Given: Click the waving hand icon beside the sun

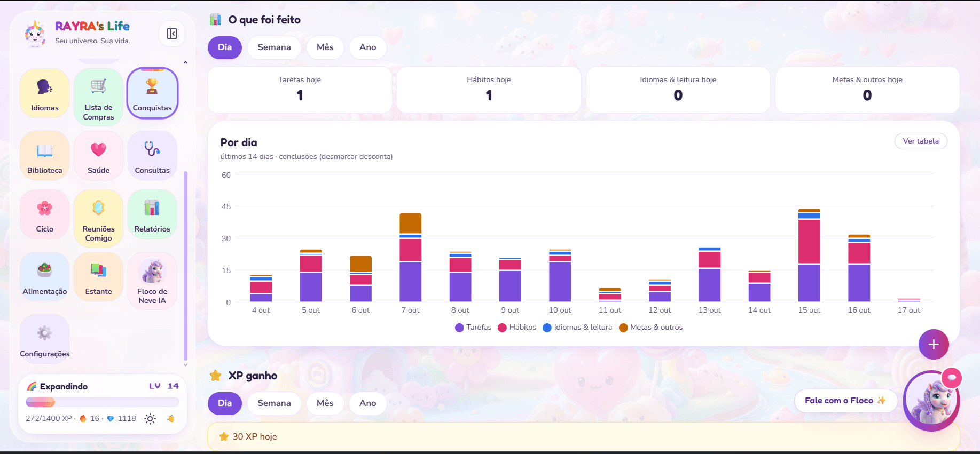Looking at the screenshot, I should pos(171,418).
